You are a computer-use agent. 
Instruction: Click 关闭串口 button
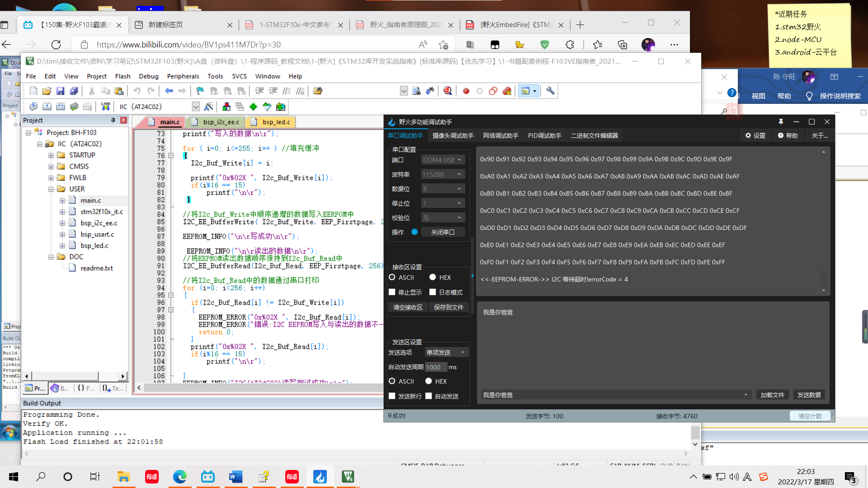coord(443,232)
